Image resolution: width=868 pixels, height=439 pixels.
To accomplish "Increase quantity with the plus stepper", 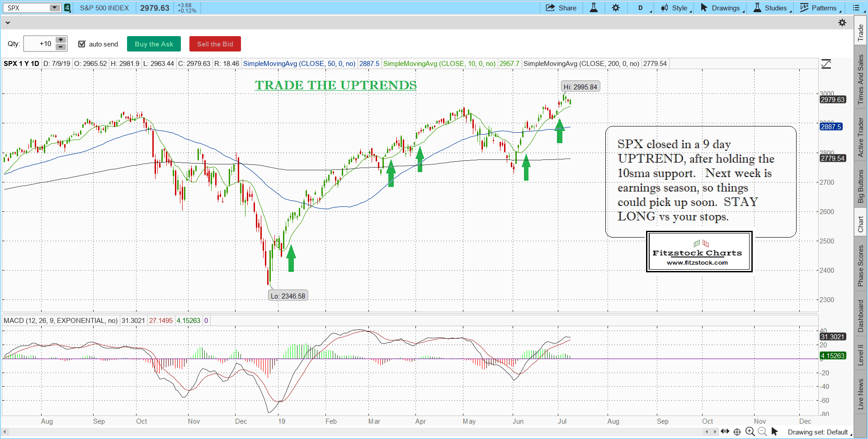I will click(x=61, y=40).
